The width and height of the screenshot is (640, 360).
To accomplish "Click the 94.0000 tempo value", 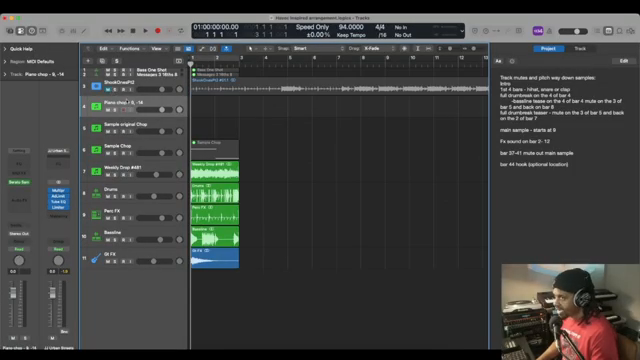I will (x=351, y=27).
